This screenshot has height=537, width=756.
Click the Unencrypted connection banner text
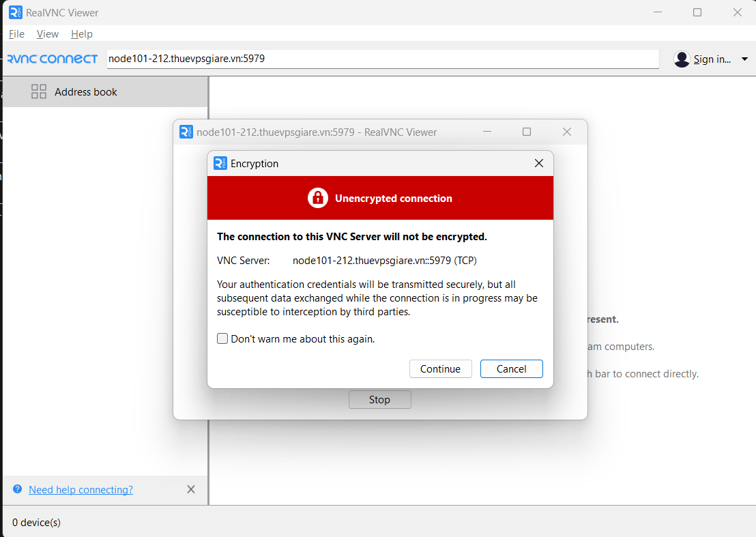(x=394, y=199)
